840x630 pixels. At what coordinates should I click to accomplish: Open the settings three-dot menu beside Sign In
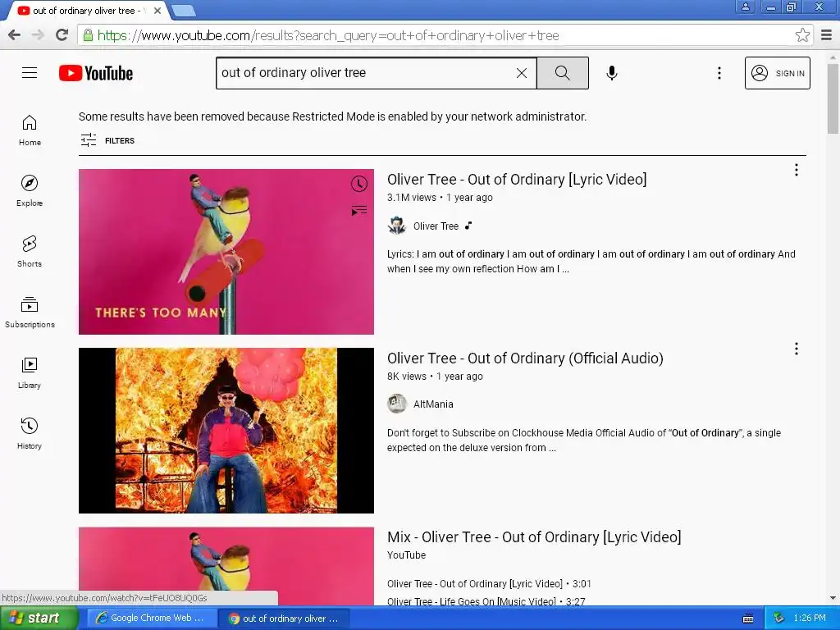719,73
